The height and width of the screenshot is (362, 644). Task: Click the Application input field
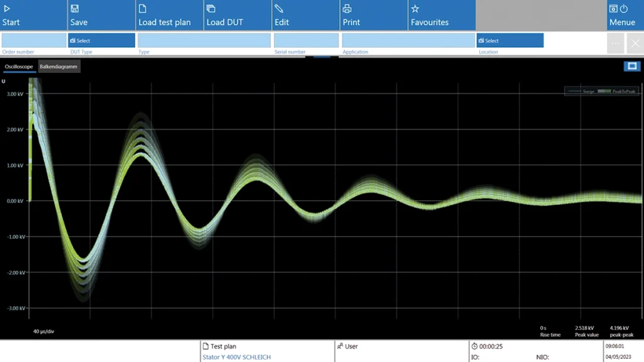pyautogui.click(x=408, y=40)
